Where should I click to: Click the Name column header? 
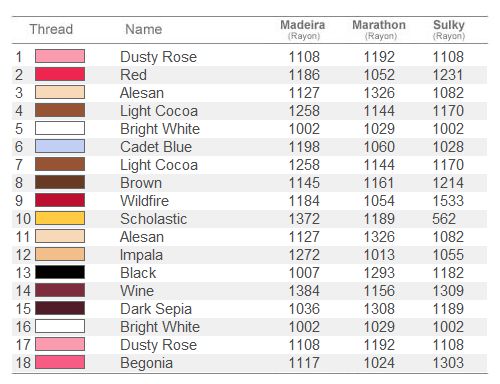pyautogui.click(x=144, y=29)
